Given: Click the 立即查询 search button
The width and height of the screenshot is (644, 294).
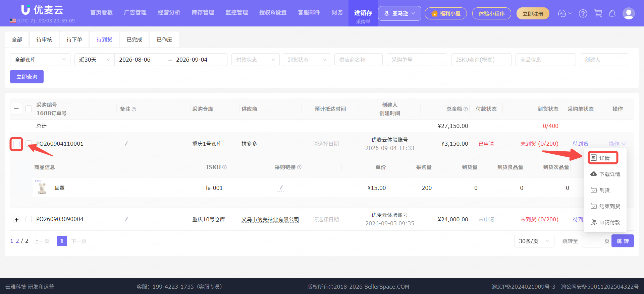Looking at the screenshot, I should click(x=27, y=77).
